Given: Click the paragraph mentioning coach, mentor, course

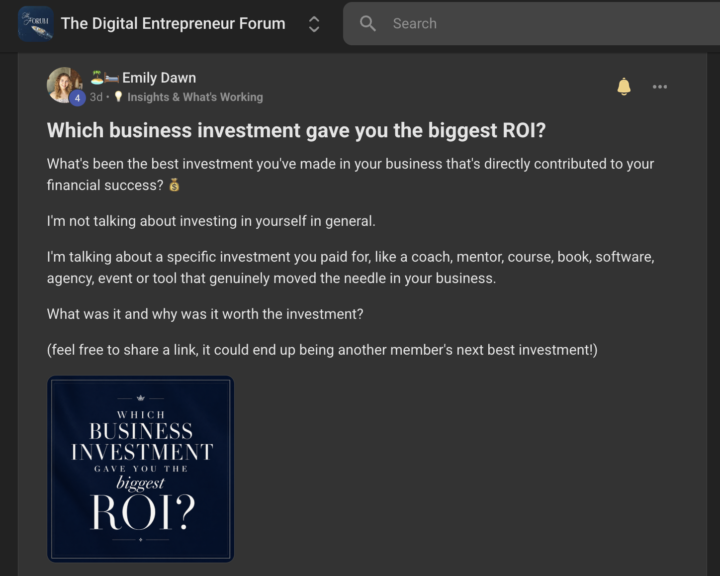Looking at the screenshot, I should point(351,267).
